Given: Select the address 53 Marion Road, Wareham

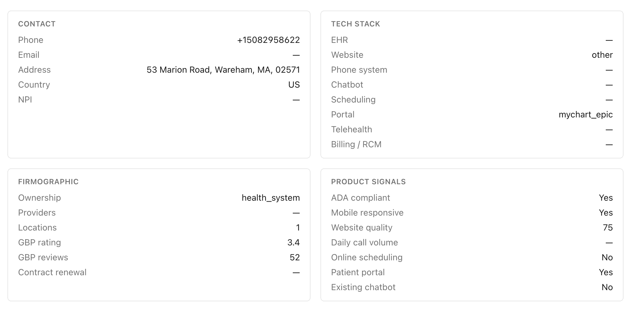Looking at the screenshot, I should point(223,70).
